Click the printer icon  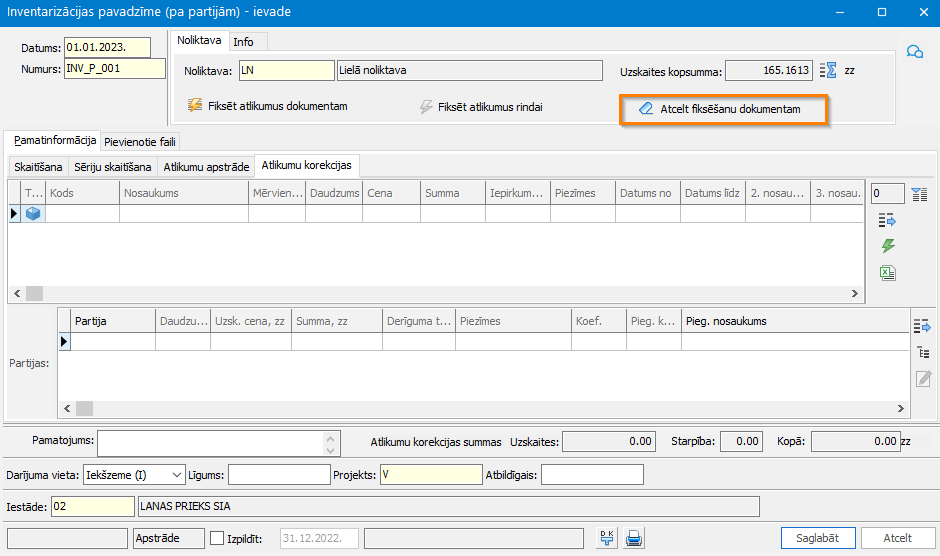click(x=634, y=538)
